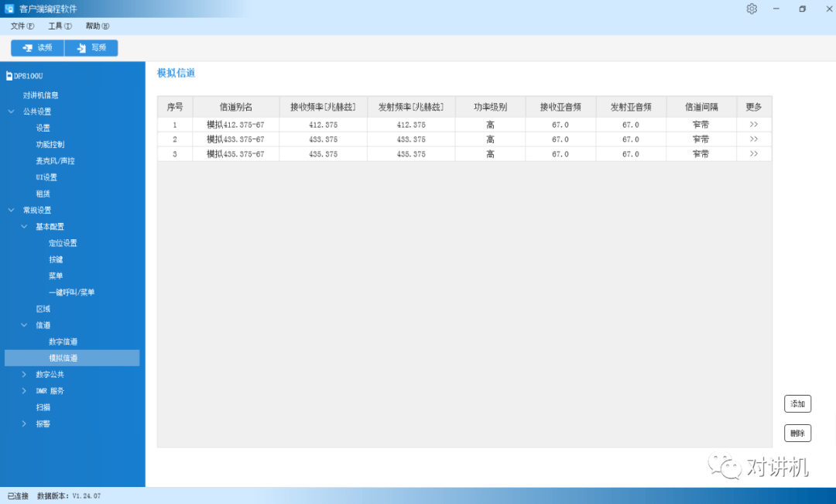Select 扫描 in the sidebar
The width and height of the screenshot is (836, 504).
43,407
